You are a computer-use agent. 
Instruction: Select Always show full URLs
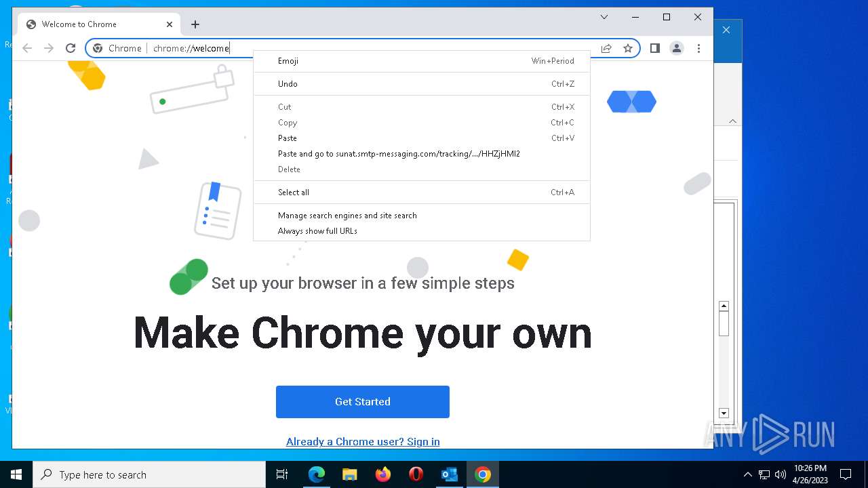click(x=422, y=231)
